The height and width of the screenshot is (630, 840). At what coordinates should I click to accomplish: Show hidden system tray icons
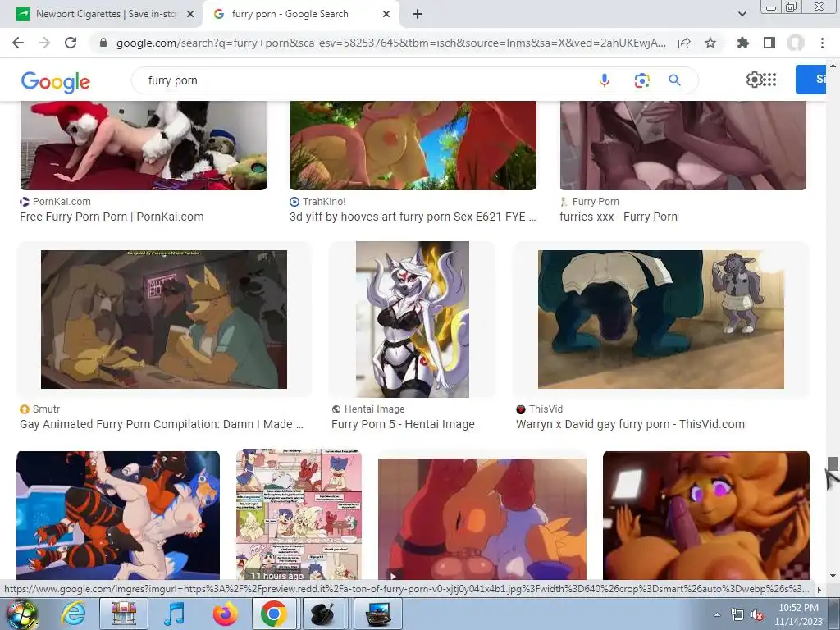click(717, 614)
